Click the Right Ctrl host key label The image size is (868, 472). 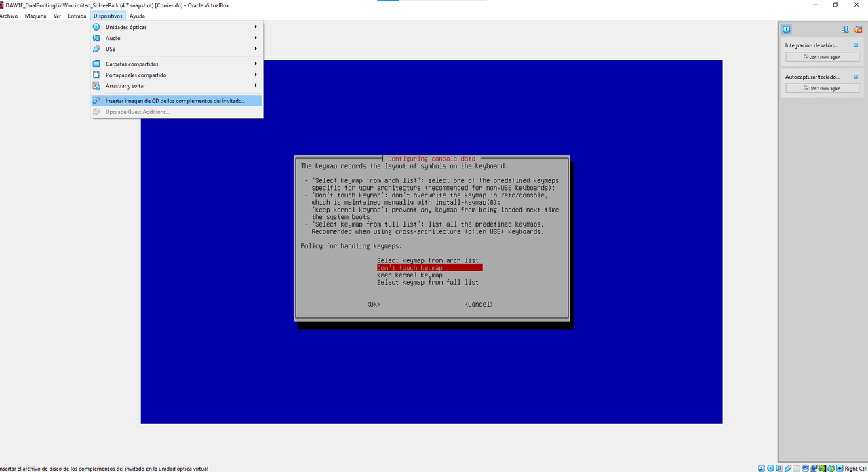[x=856, y=469]
